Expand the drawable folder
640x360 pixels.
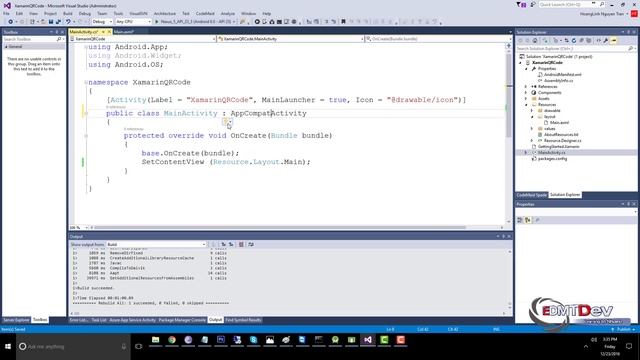click(532, 111)
